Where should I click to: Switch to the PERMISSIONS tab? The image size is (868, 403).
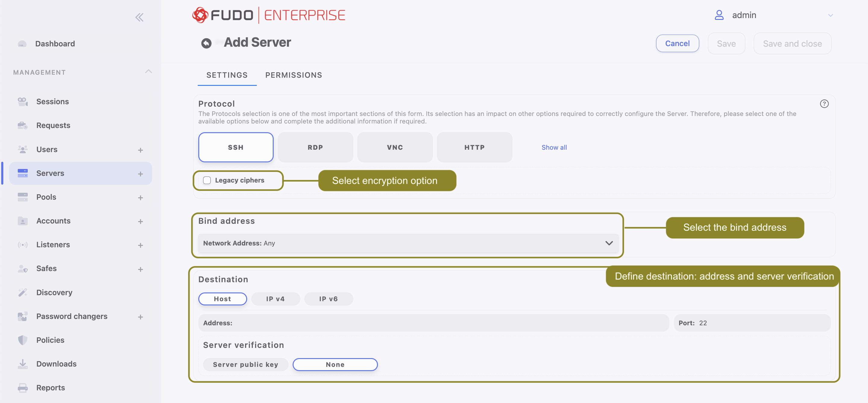[293, 75]
